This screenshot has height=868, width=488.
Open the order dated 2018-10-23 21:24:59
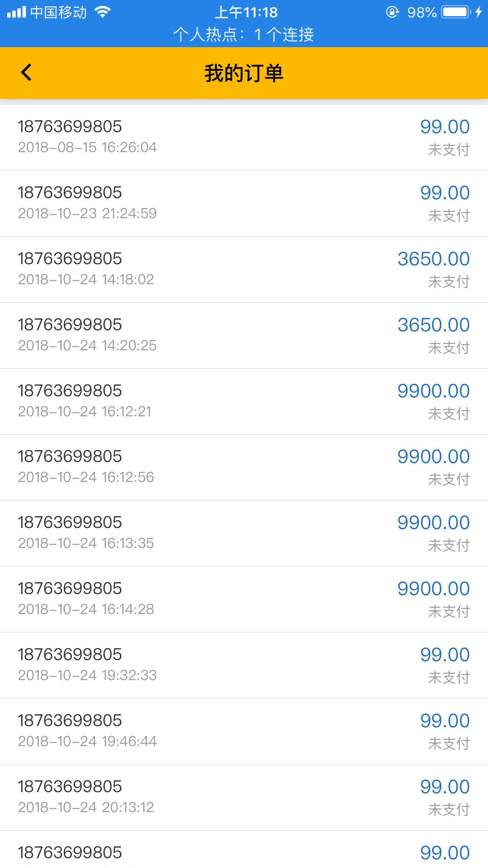244,203
